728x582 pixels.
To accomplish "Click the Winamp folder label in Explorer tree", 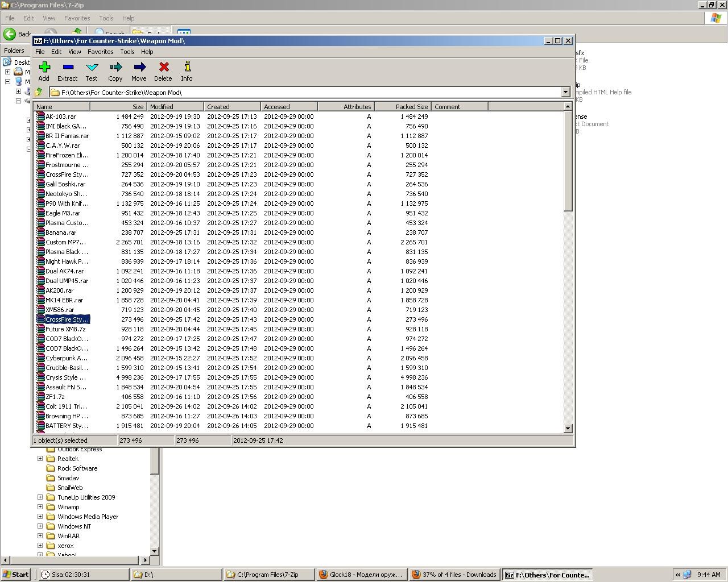I will coord(68,507).
